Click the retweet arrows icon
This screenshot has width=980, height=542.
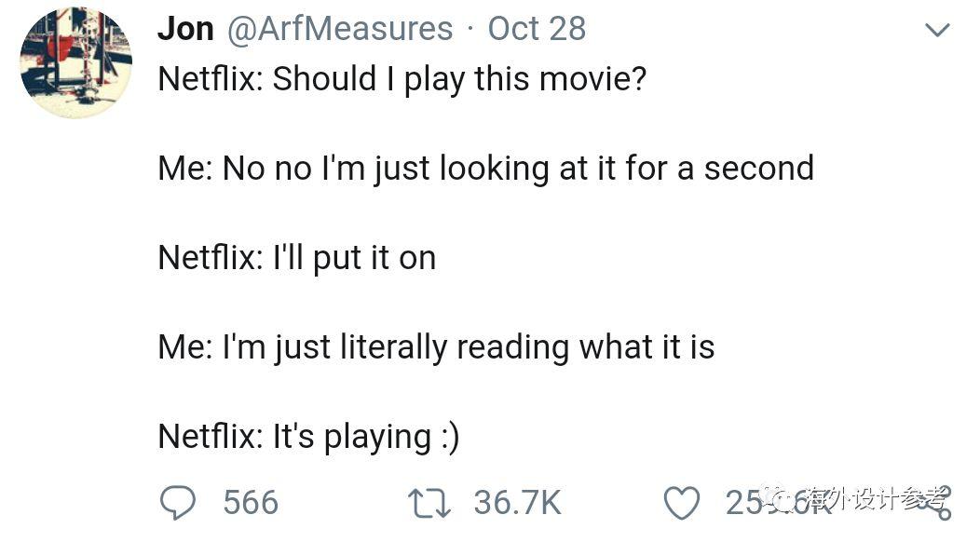click(429, 504)
